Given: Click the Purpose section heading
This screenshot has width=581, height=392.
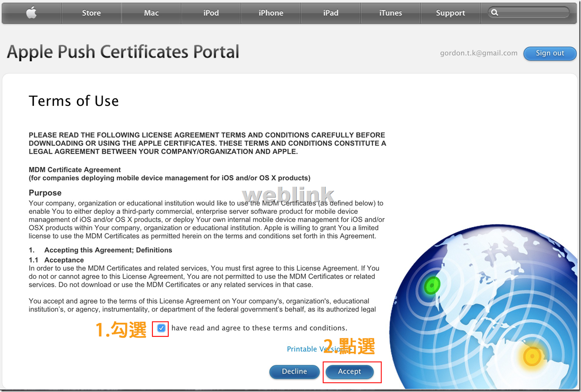Looking at the screenshot, I should pos(45,193).
